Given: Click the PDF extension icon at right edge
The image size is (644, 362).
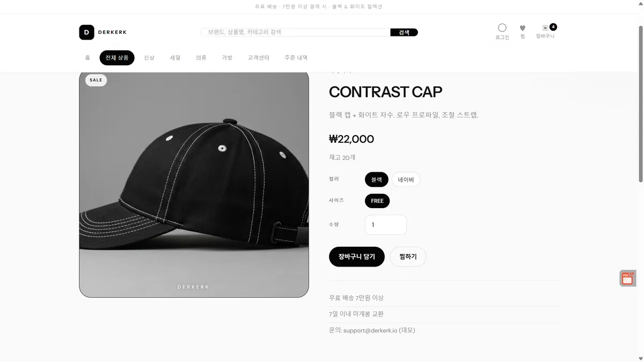Looking at the screenshot, I should point(627,278).
